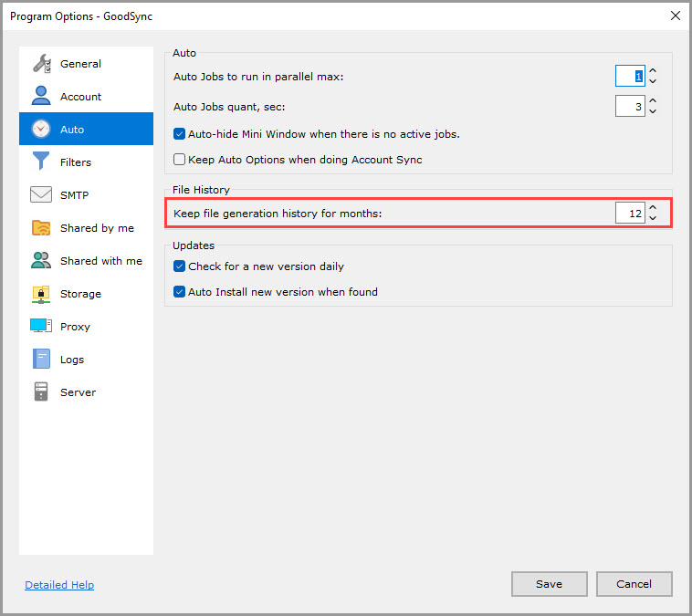Open the Shared with me section
This screenshot has width=692, height=616.
tap(86, 260)
